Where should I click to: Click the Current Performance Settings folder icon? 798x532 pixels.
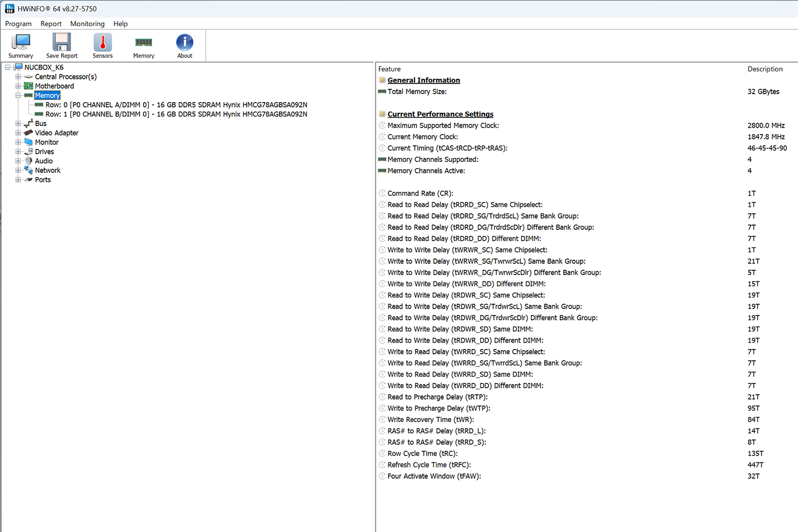(382, 114)
